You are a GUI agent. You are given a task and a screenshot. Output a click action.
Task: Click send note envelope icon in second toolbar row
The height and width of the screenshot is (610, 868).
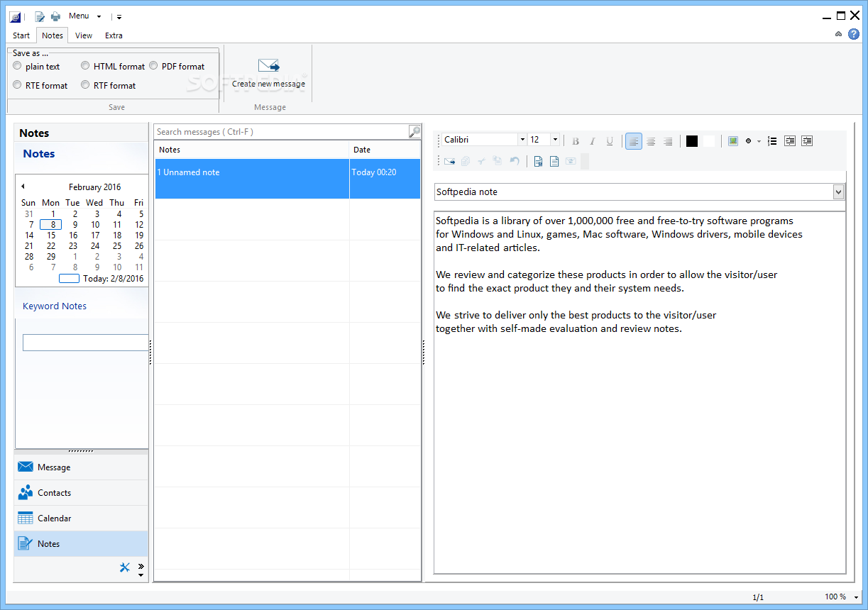point(449,161)
